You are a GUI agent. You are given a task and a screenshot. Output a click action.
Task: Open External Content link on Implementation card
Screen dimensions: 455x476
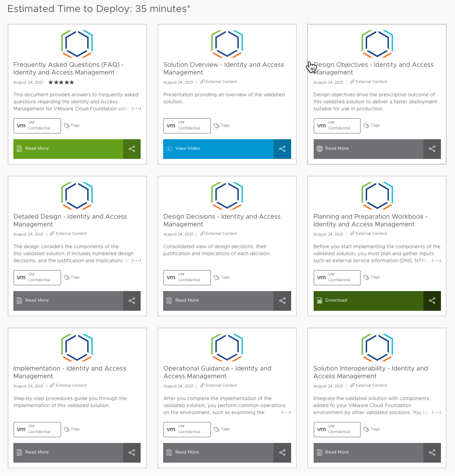68,385
